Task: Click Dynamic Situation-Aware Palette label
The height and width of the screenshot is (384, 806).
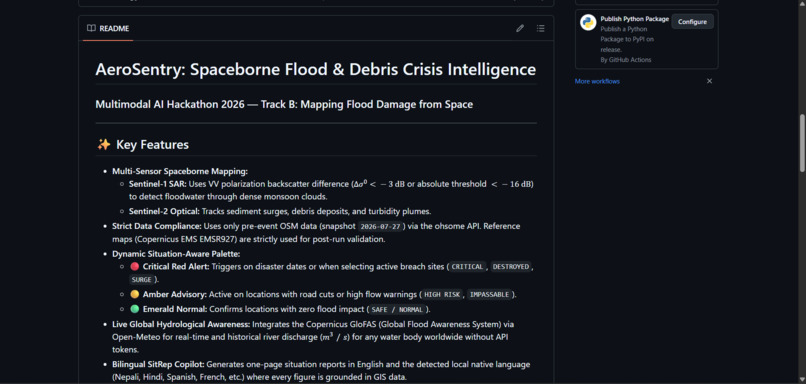Action: pos(176,254)
